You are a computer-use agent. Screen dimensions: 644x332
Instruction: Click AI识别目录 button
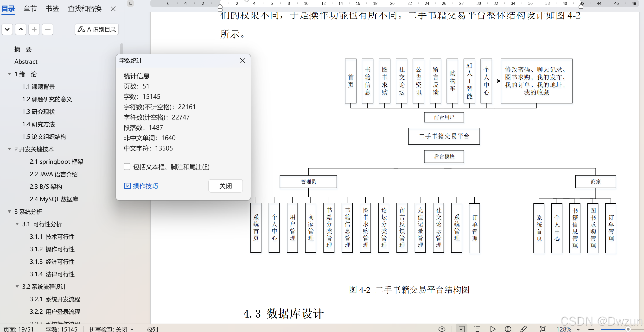[x=97, y=30]
